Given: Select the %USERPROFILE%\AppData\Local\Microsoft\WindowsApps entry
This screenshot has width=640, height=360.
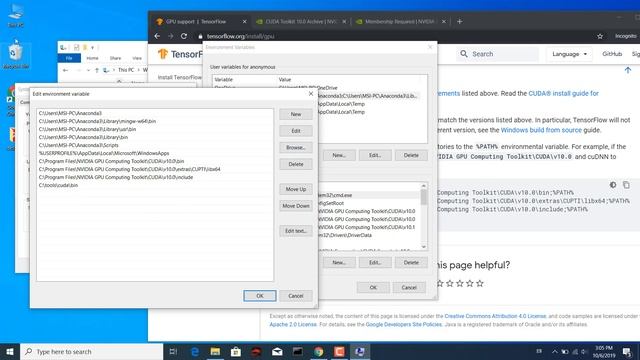Looking at the screenshot, I should 155,153.
